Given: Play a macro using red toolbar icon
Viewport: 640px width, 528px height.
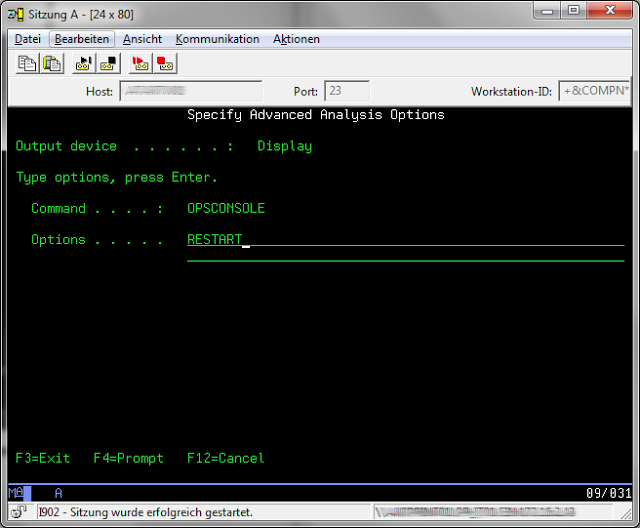Looking at the screenshot, I should (x=141, y=63).
